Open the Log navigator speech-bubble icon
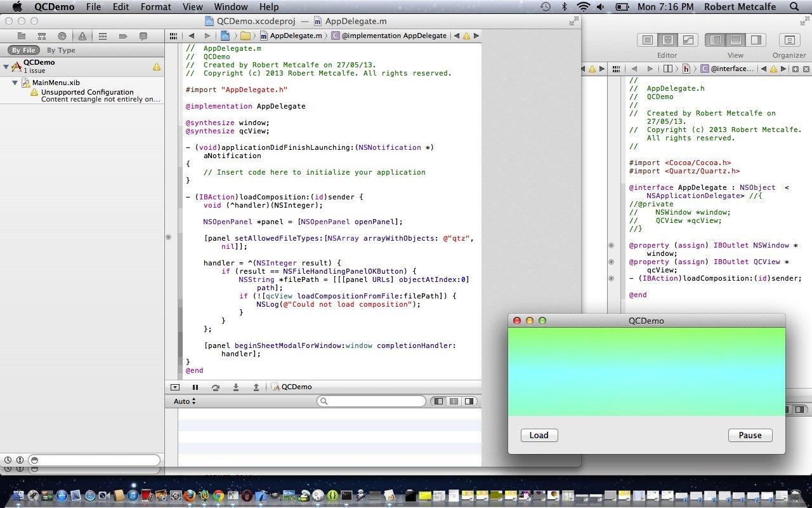The width and height of the screenshot is (812, 508). tap(143, 36)
